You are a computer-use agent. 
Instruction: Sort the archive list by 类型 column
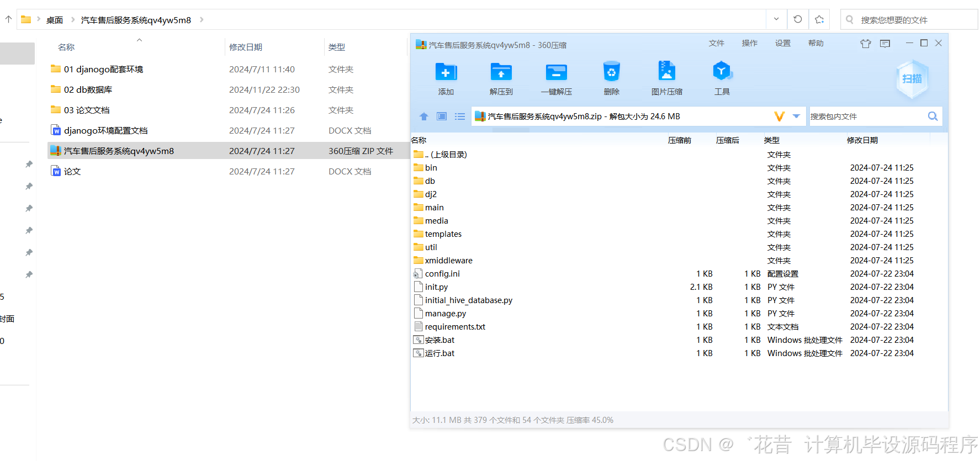pos(772,140)
